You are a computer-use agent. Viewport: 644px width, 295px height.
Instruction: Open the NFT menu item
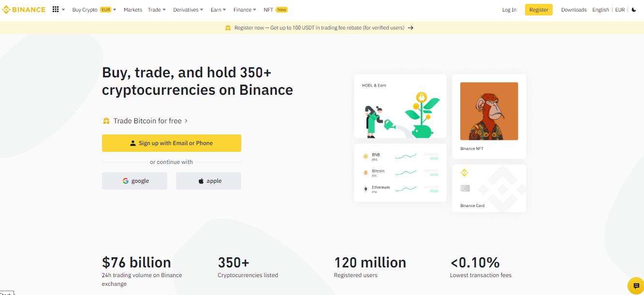pos(268,9)
